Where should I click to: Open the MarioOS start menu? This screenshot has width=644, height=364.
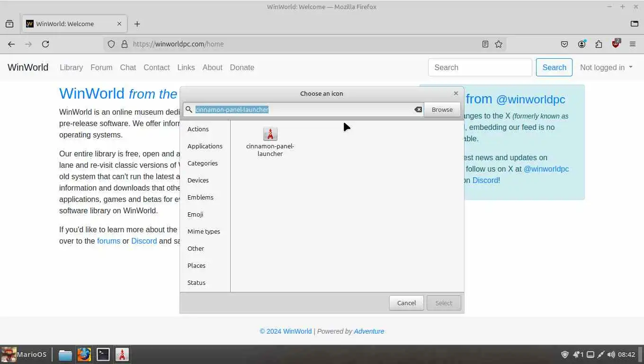click(24, 355)
